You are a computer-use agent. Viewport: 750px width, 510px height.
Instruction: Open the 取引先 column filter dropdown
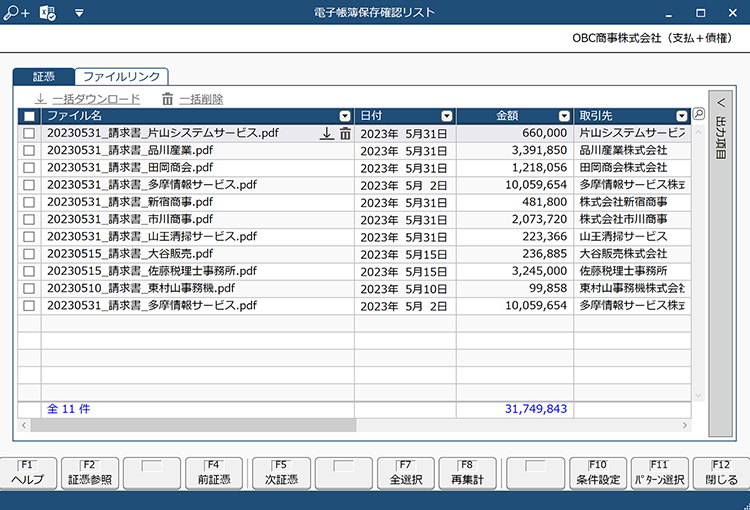pyautogui.click(x=682, y=116)
